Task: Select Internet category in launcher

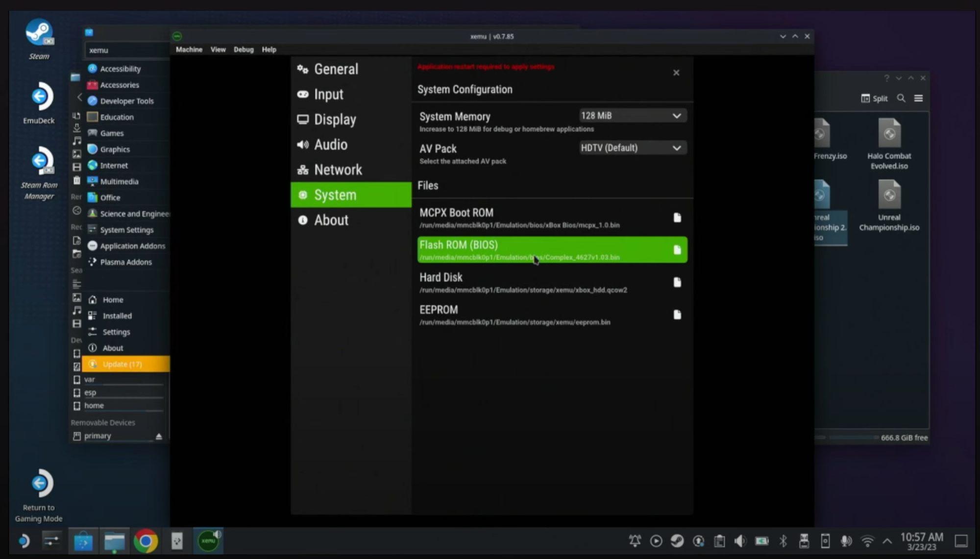Action: (x=126, y=166)
